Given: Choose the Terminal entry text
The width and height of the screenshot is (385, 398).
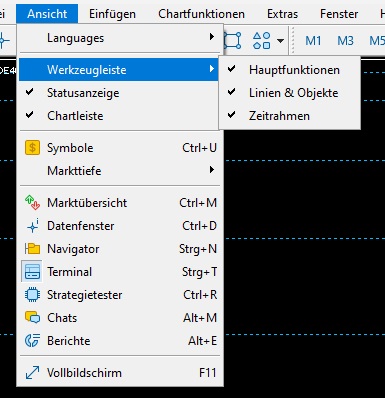Looking at the screenshot, I should (69, 272).
